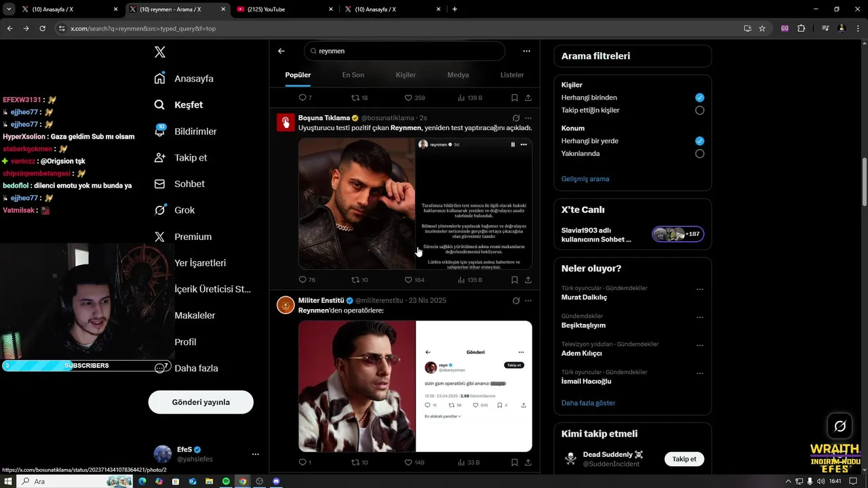This screenshot has width=868, height=488.
Task: Open Keşfet explore page
Action: coord(178,105)
